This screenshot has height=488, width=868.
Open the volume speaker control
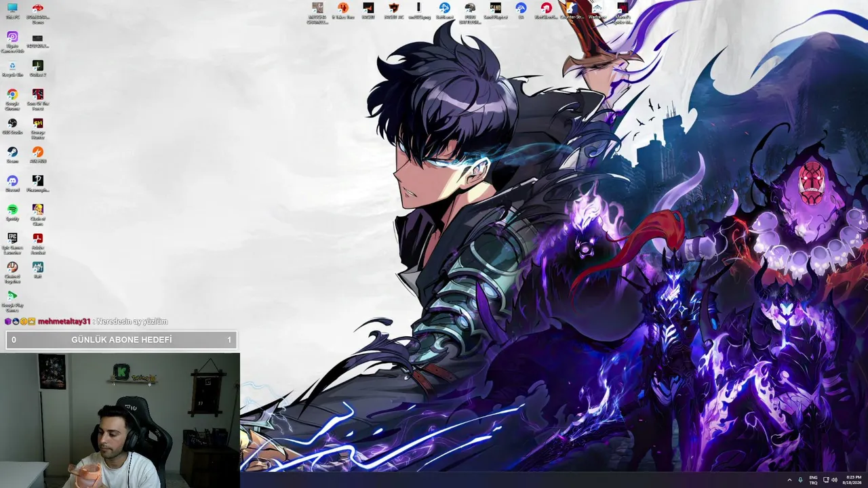point(834,480)
